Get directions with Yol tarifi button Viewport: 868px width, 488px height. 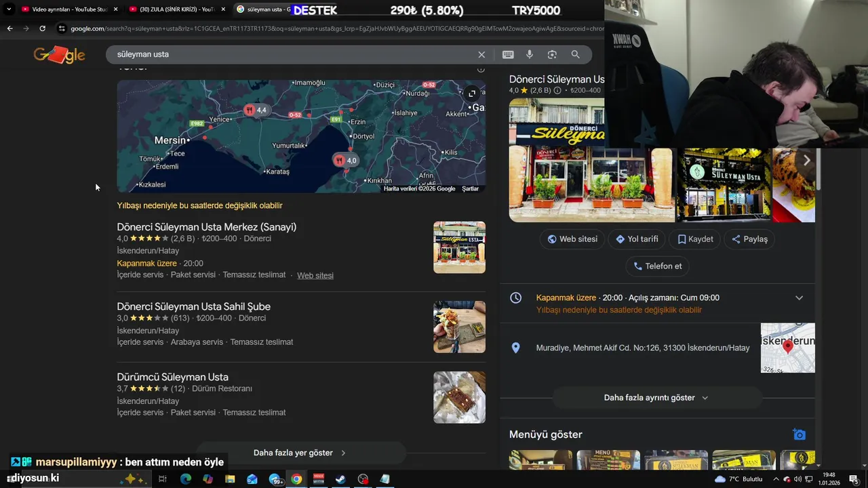637,239
